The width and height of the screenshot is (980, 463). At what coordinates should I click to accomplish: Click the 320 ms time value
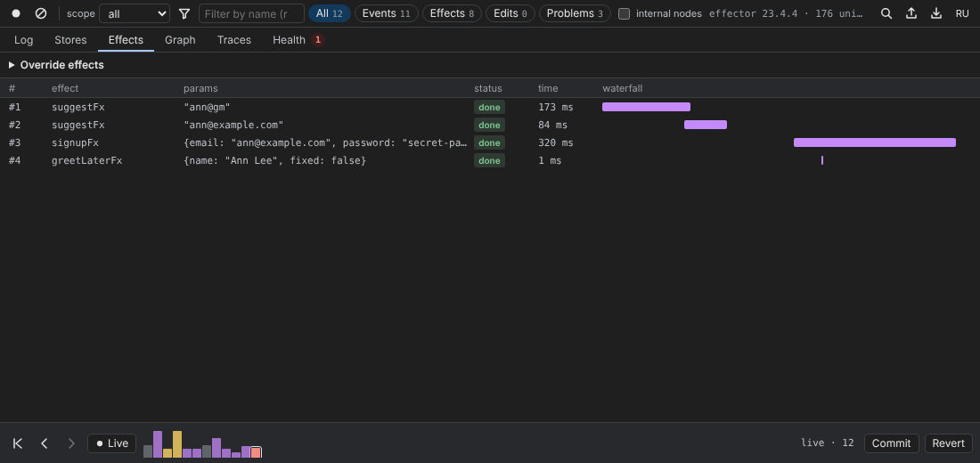coord(556,142)
